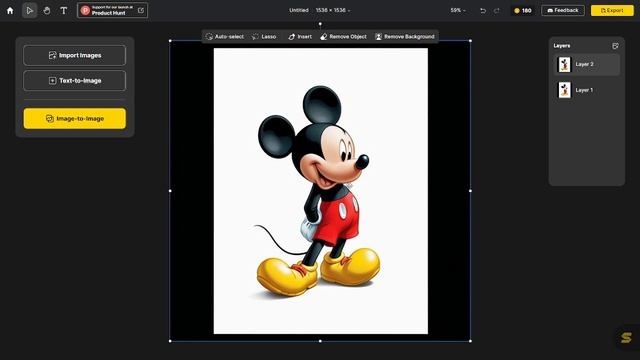
Task: Select the pointer selection tool
Action: point(29,11)
